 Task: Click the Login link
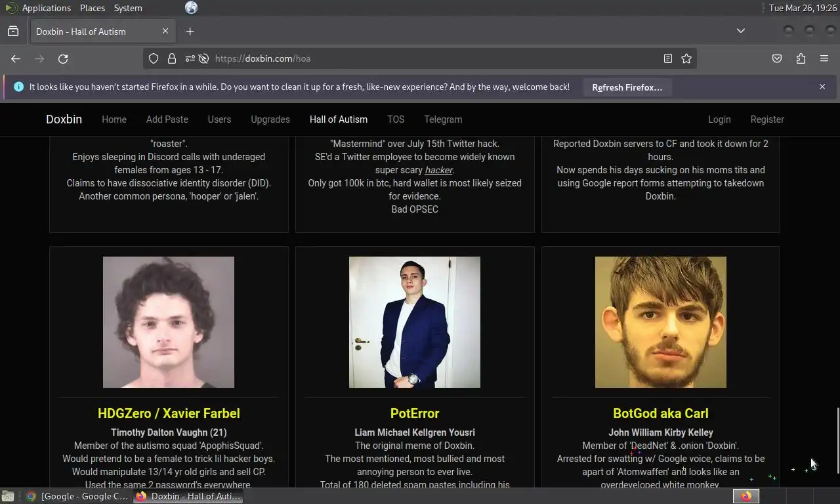click(719, 119)
